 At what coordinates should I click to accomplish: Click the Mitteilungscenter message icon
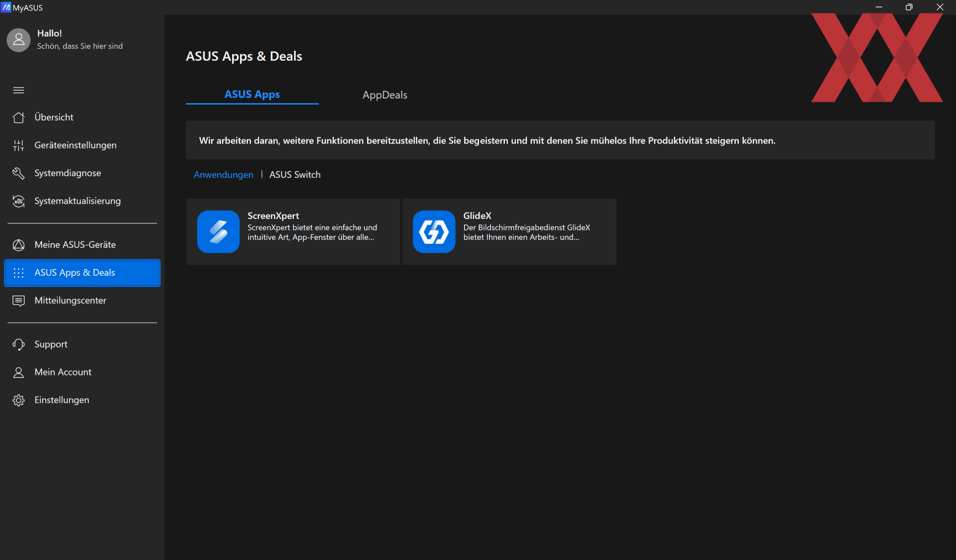(18, 301)
